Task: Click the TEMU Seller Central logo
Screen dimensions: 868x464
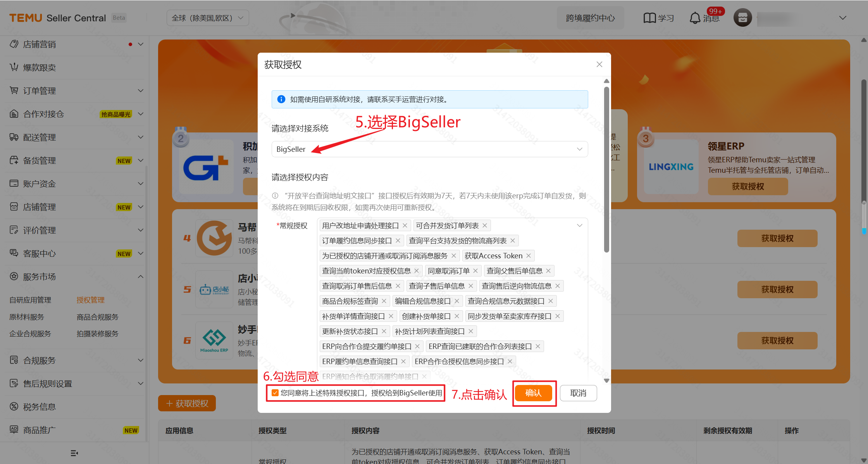Action: pyautogui.click(x=57, y=18)
